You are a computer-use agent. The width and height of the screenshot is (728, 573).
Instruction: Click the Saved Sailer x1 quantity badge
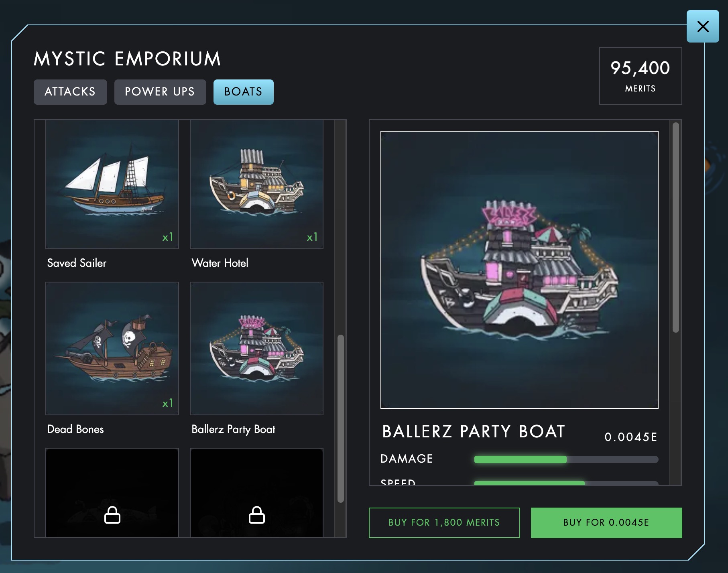pyautogui.click(x=168, y=237)
